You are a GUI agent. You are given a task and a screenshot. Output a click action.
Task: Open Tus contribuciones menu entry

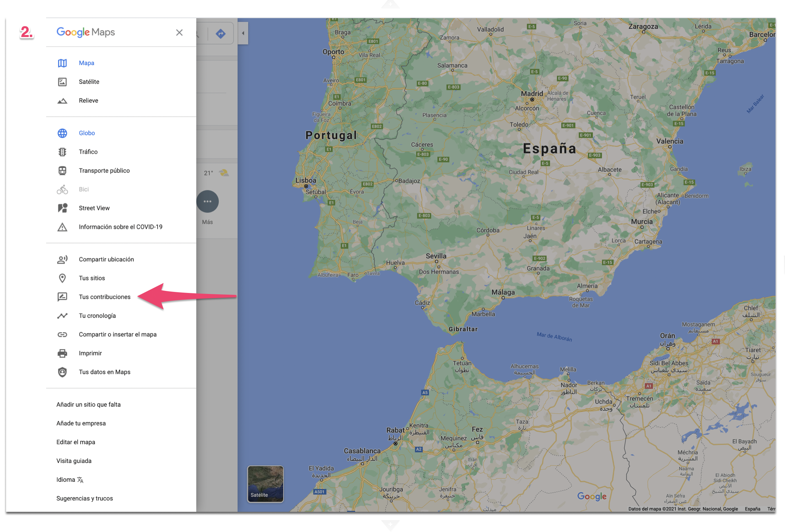(104, 297)
